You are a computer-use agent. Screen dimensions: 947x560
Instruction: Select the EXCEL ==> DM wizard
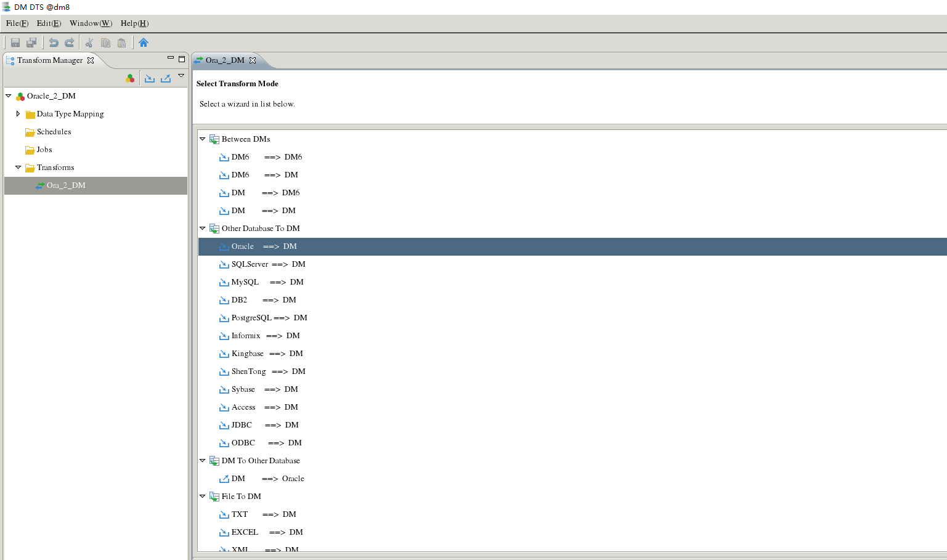[x=267, y=532]
